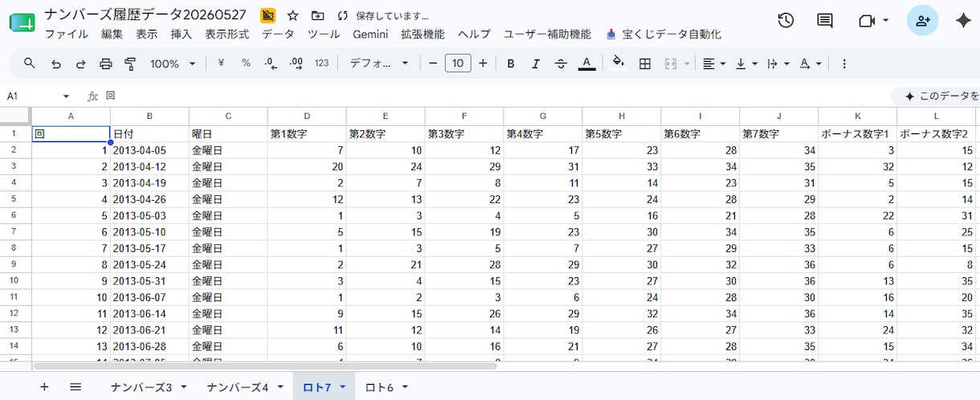
Task: Open ナンバーズ3 sheet tab menu arrow
Action: (x=184, y=387)
